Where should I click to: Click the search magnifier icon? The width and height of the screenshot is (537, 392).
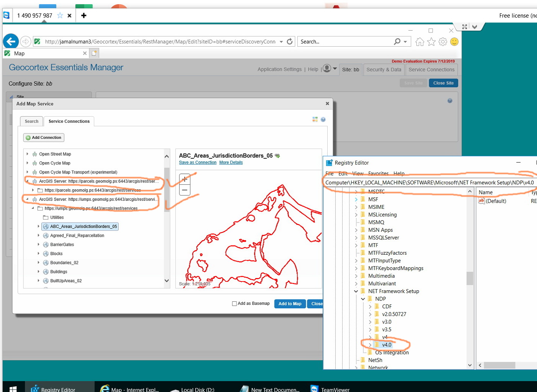(397, 41)
